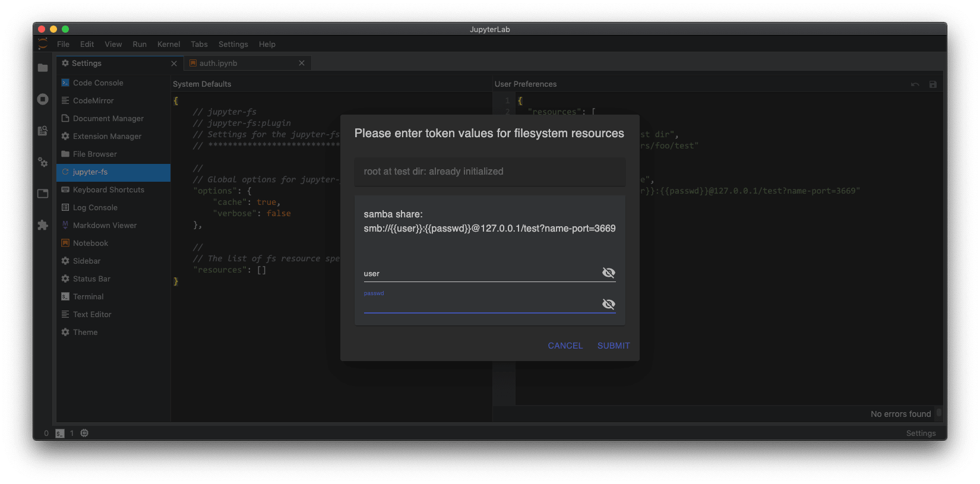The height and width of the screenshot is (484, 980).
Task: Click the 'User Preferences' panel heading
Action: [x=526, y=84]
